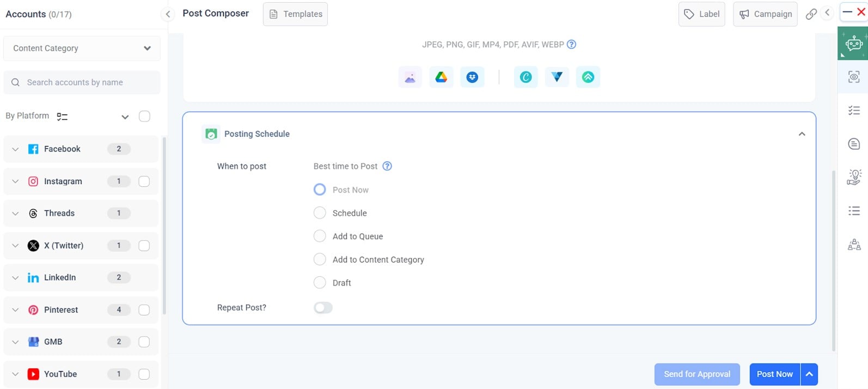Choose Add to Queue posting option
Viewport: 868px width, 389px height.
point(320,236)
